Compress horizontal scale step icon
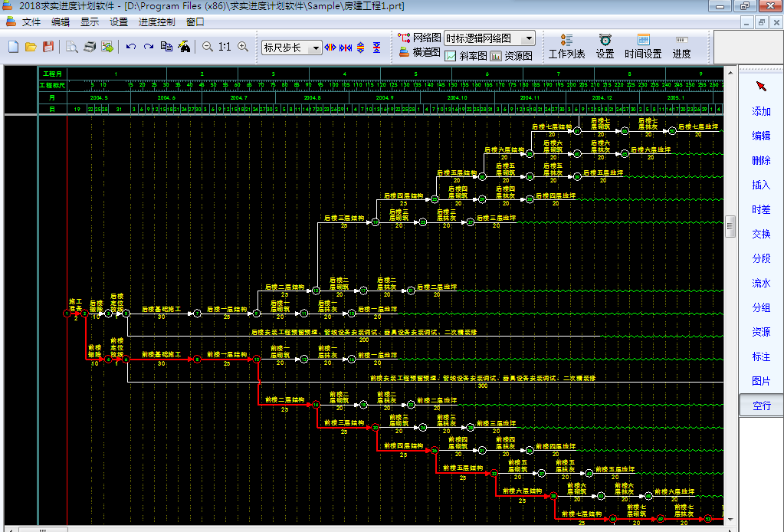Image resolution: width=784 pixels, height=532 pixels. tap(346, 48)
